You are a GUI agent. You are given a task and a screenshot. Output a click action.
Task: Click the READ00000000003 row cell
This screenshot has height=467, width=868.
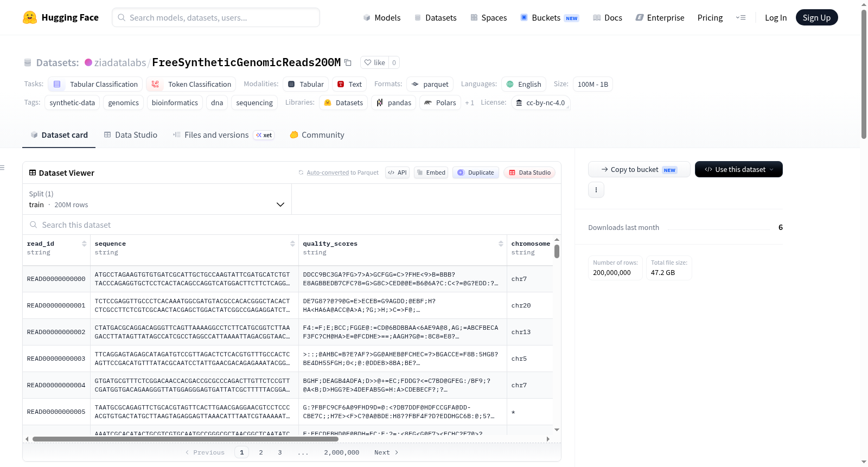pos(56,359)
